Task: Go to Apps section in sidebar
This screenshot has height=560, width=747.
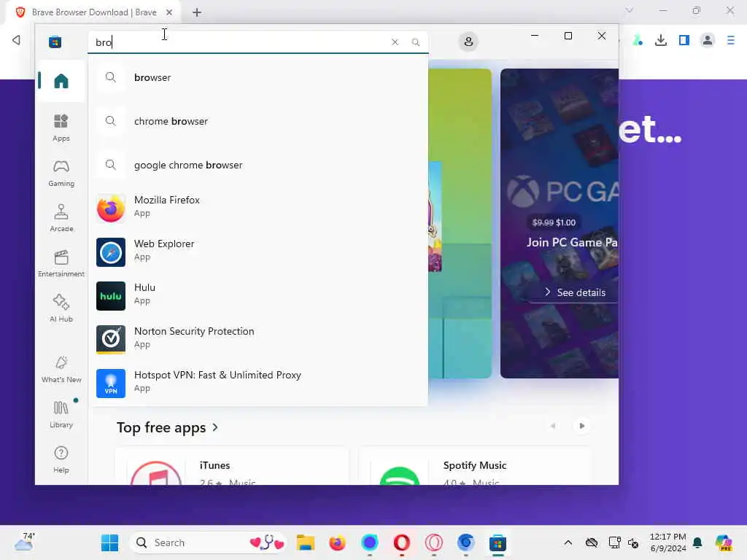Action: (61, 128)
